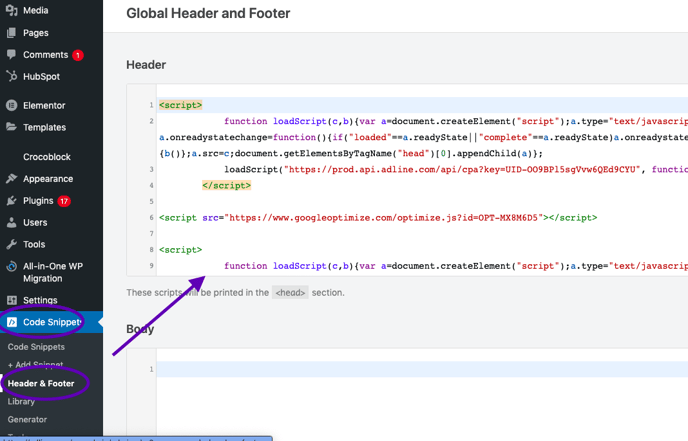
Task: Open the Header & Footer submenu
Action: click(x=41, y=383)
